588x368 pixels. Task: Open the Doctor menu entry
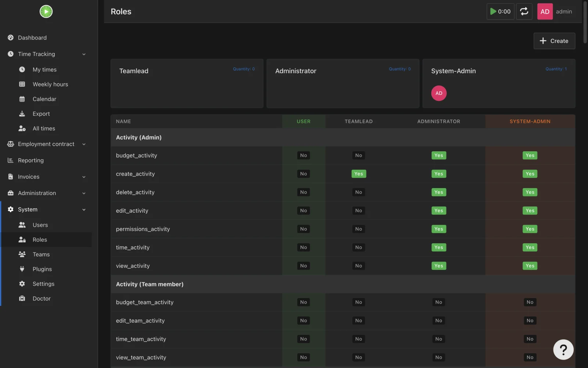point(46,298)
